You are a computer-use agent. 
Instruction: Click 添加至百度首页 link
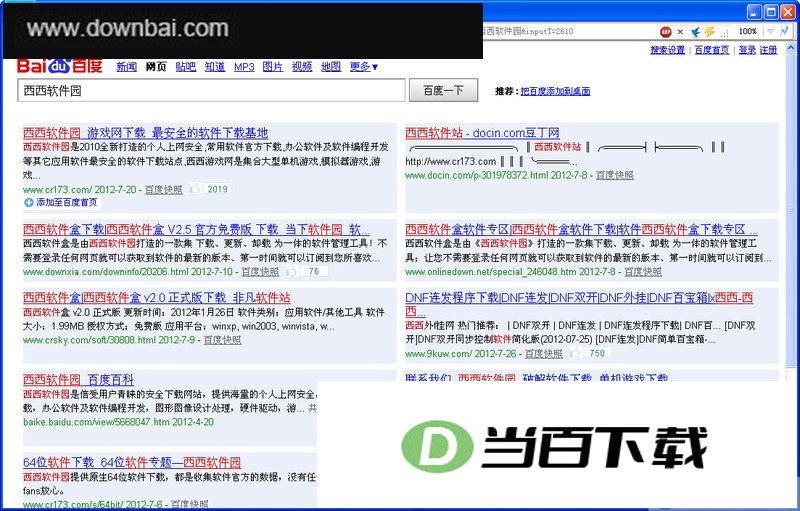(x=67, y=202)
